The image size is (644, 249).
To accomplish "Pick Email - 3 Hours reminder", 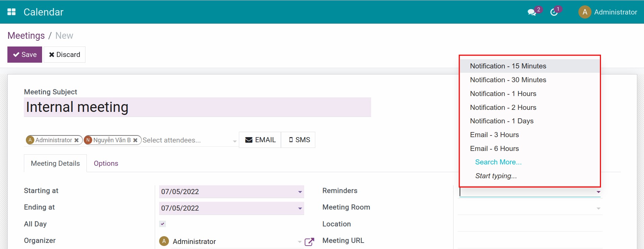I will click(530, 135).
